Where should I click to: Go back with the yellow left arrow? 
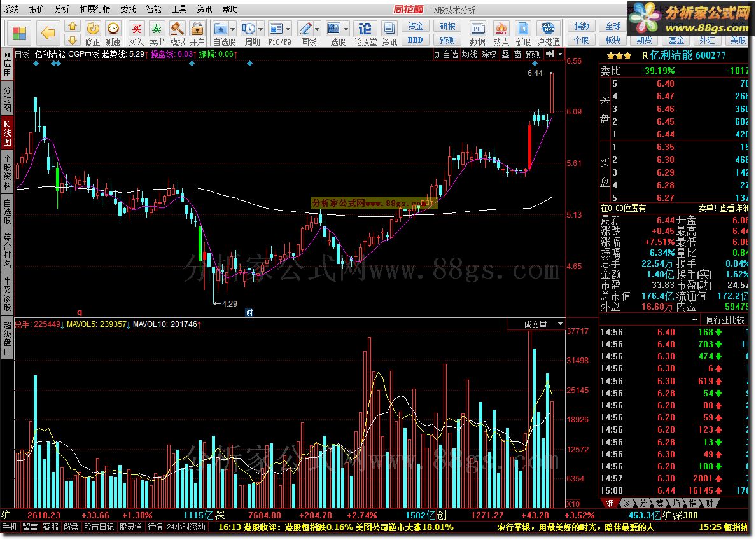pos(48,33)
